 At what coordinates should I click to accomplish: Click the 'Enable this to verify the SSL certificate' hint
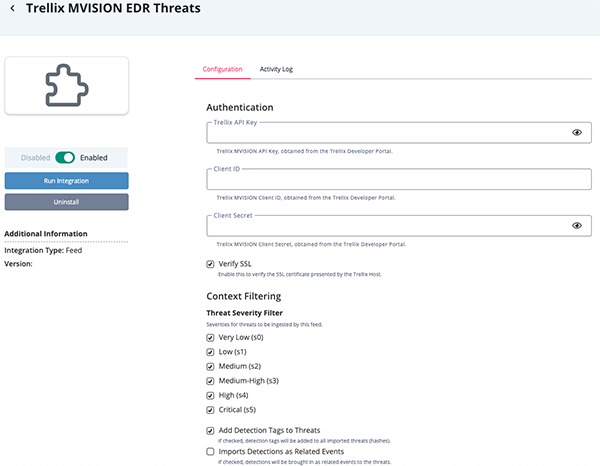coord(300,274)
